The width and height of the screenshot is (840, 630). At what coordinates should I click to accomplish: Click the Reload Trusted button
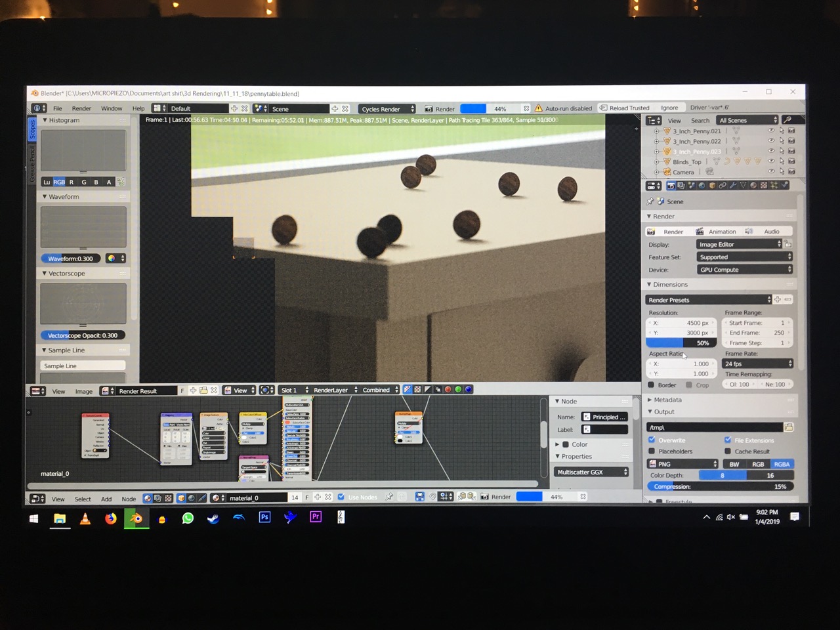coord(624,108)
